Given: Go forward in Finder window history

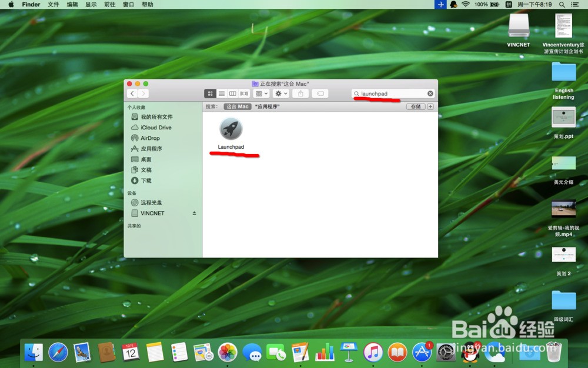Looking at the screenshot, I should click(143, 93).
